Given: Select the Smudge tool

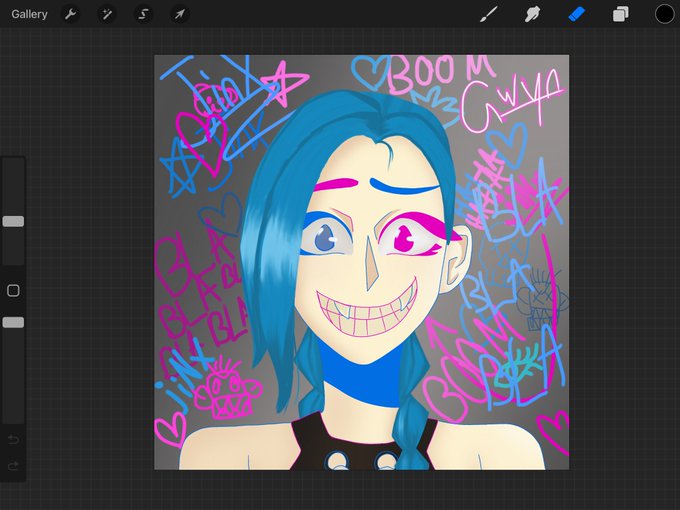Looking at the screenshot, I should [x=533, y=14].
